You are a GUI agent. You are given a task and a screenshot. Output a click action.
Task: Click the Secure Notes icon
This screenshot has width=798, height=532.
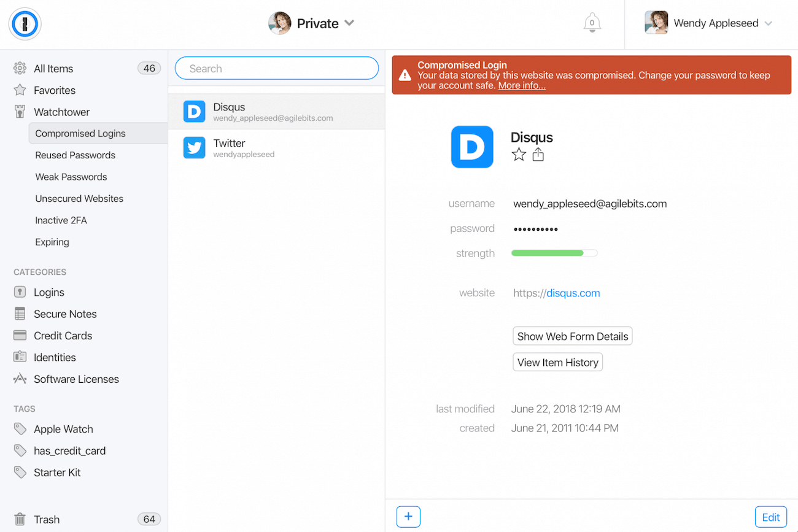(20, 314)
